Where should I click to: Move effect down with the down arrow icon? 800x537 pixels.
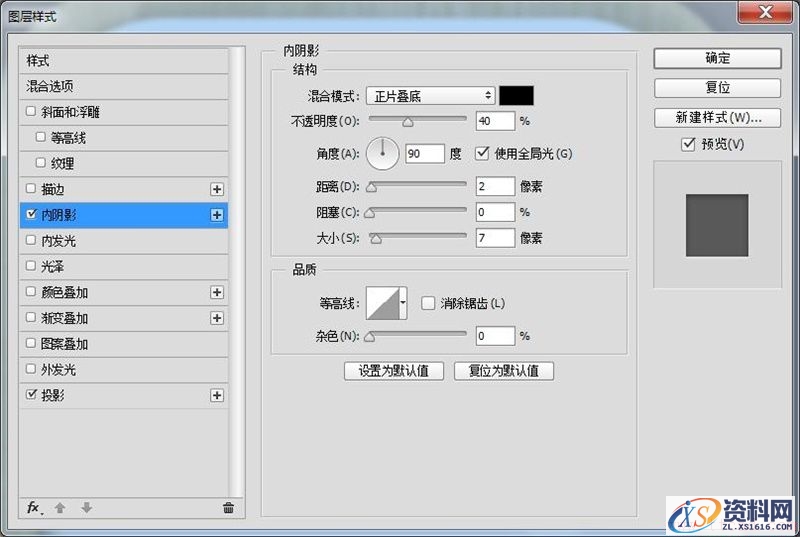(x=87, y=507)
